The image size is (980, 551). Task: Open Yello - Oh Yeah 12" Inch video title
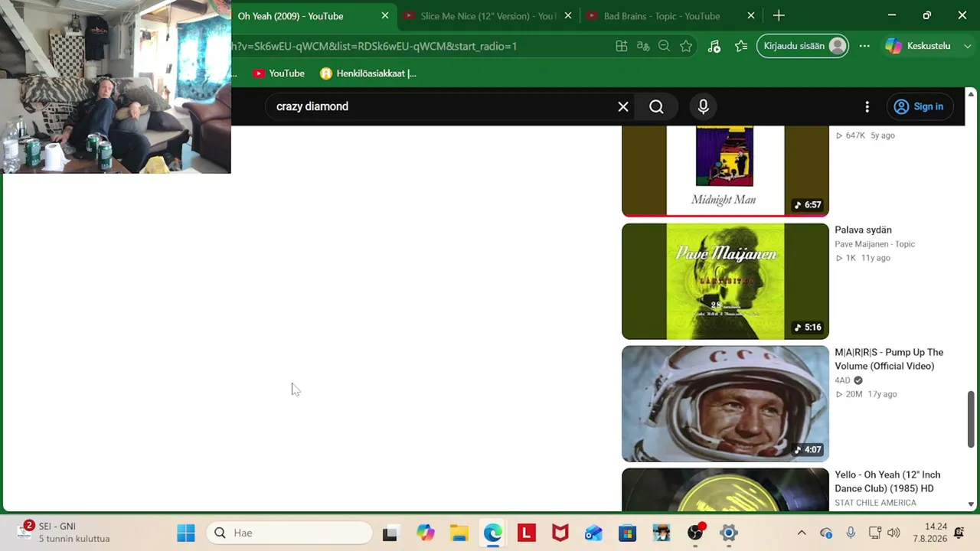point(887,481)
